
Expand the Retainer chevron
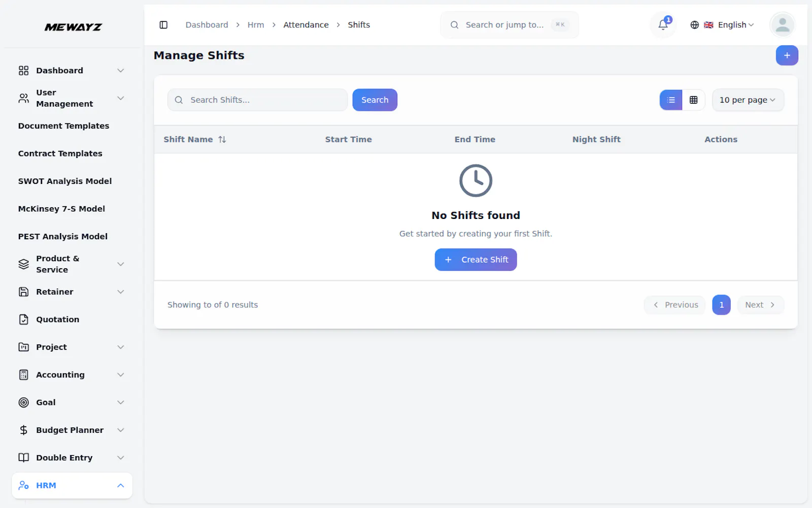(x=121, y=292)
